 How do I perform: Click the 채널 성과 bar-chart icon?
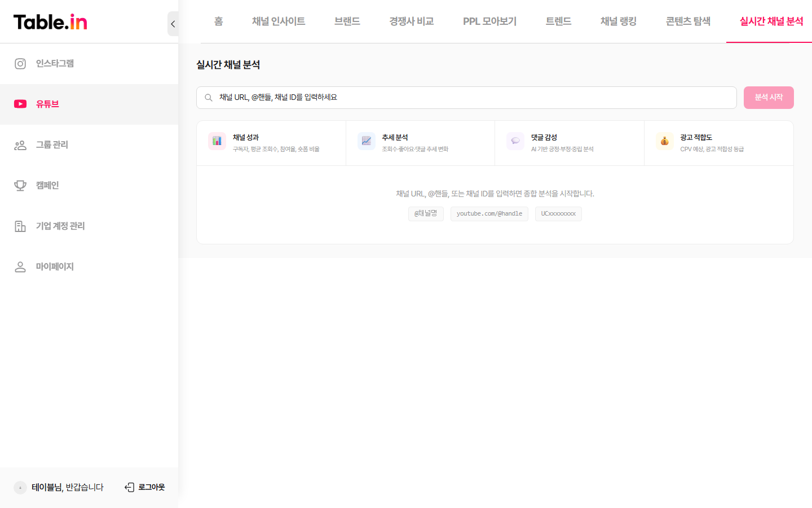217,141
